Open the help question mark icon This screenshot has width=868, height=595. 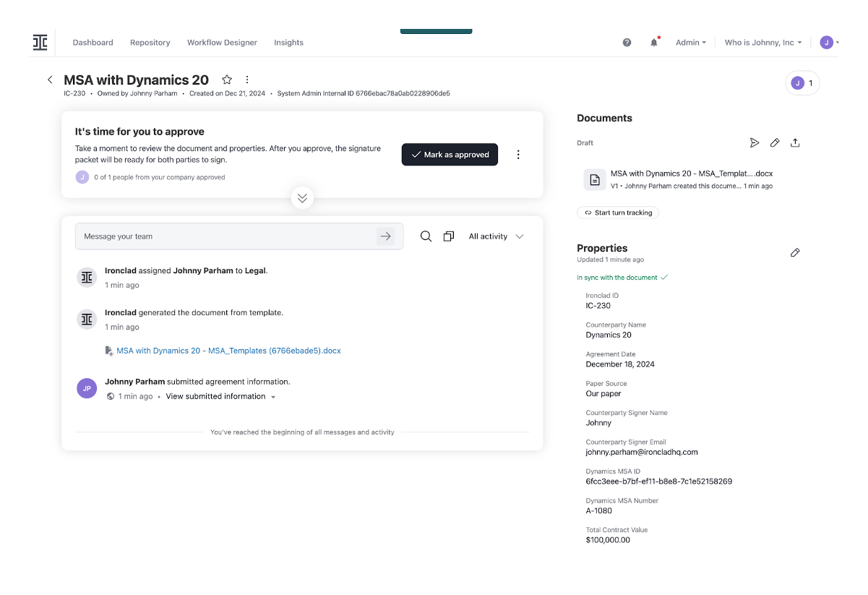(x=627, y=43)
